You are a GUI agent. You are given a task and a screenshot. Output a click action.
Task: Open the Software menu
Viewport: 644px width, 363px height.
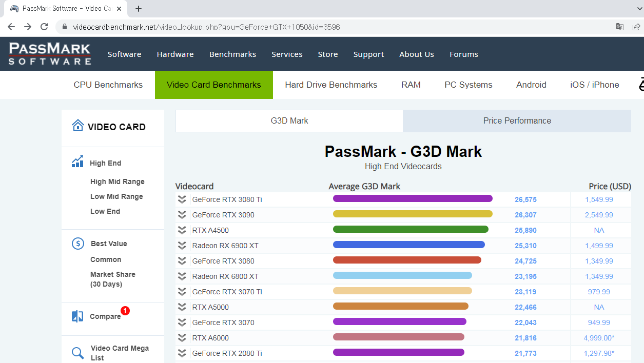click(x=124, y=54)
